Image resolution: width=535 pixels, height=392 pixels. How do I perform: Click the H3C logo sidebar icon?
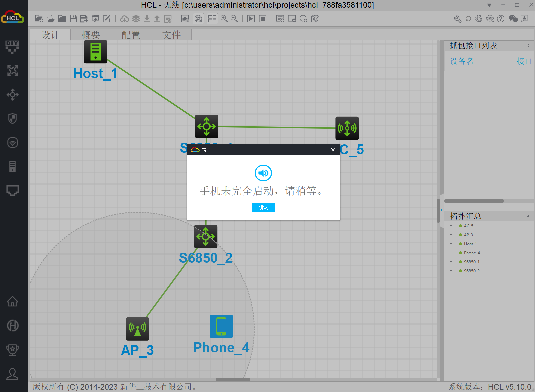coord(13,325)
